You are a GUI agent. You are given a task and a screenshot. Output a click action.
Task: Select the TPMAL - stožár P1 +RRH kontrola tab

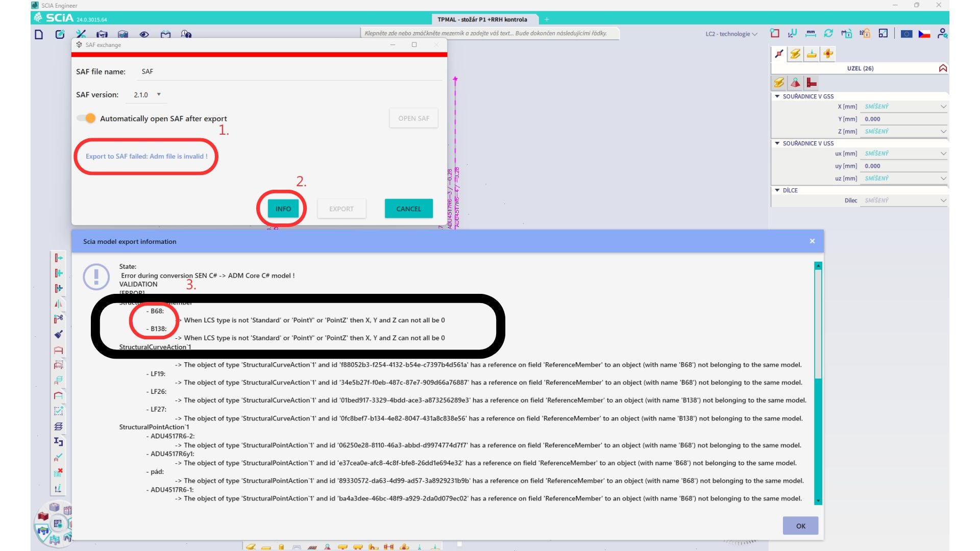click(x=482, y=19)
